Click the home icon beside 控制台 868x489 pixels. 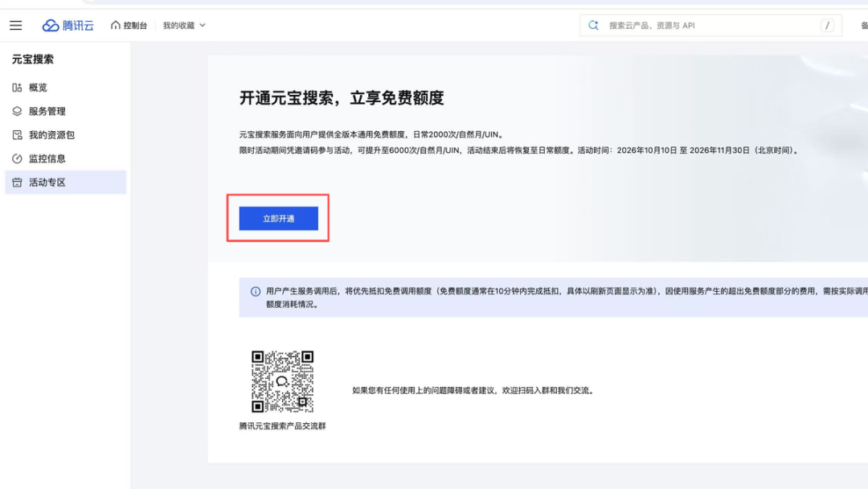[x=115, y=25]
